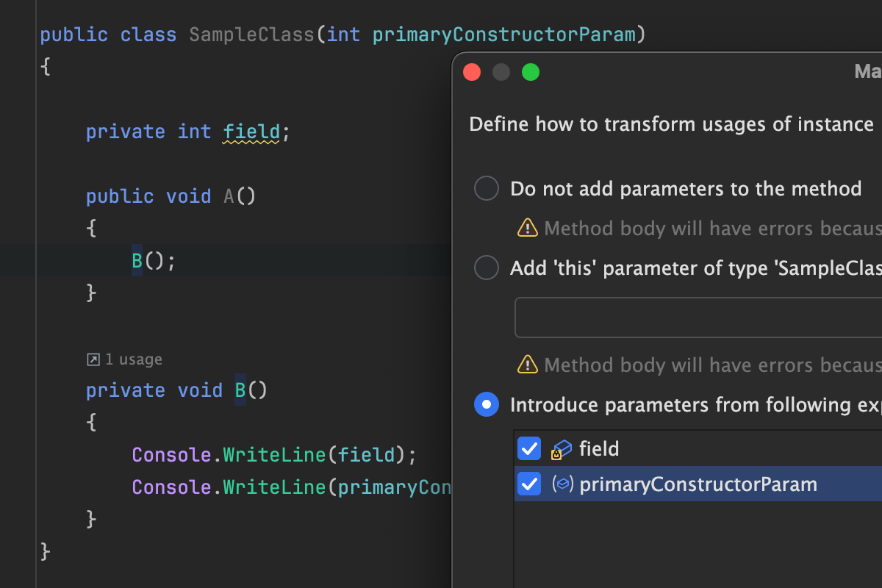882x588 pixels.
Task: Click the SampleClass class name in code
Action: (252, 35)
